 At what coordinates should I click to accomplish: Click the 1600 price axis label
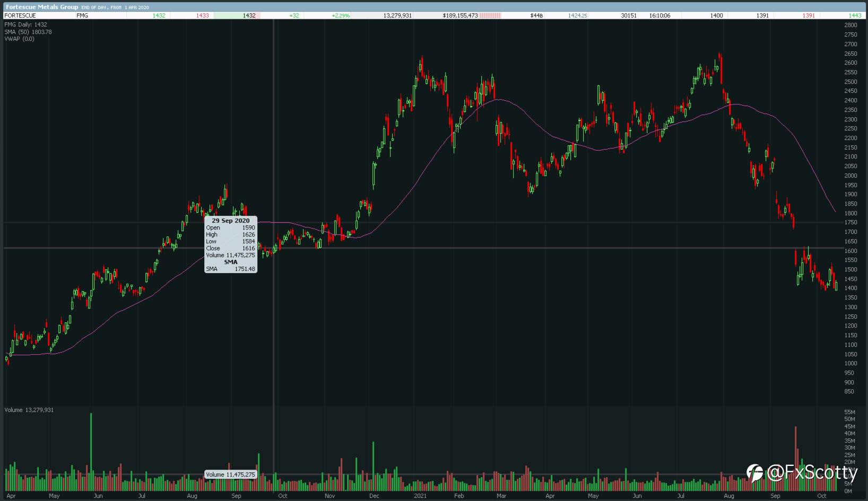850,251
